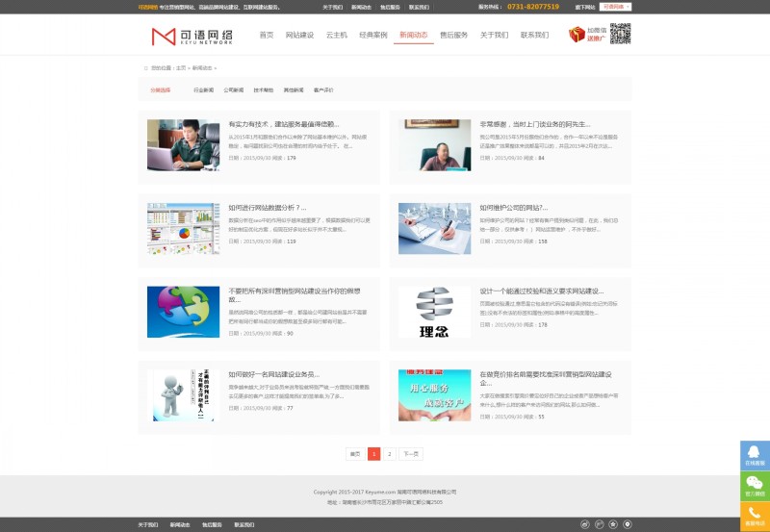Filter by 技术帮助 category
Screen dimensions: 770x532
click(x=263, y=90)
